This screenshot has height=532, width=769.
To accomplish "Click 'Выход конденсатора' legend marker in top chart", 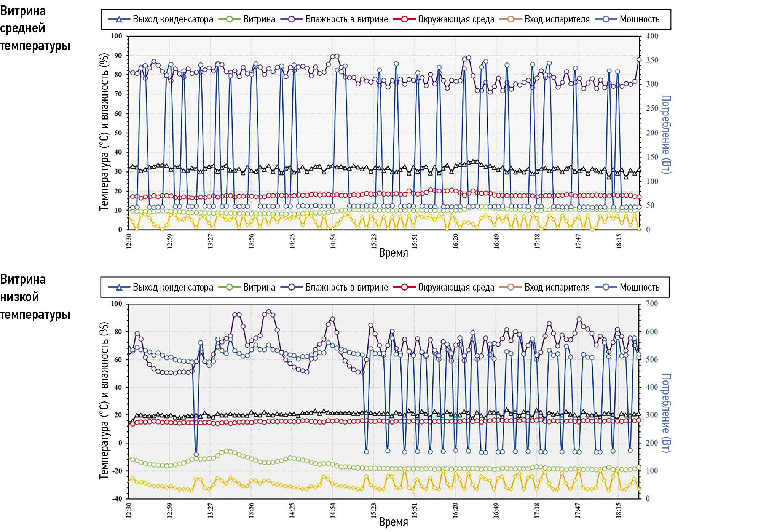I will coord(119,19).
